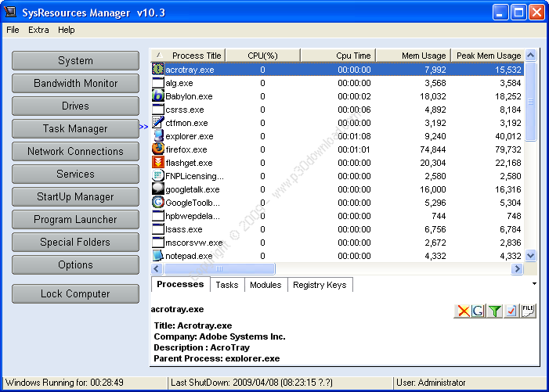This screenshot has height=392, width=549.
Task: Open Special Folders
Action: (x=75, y=242)
